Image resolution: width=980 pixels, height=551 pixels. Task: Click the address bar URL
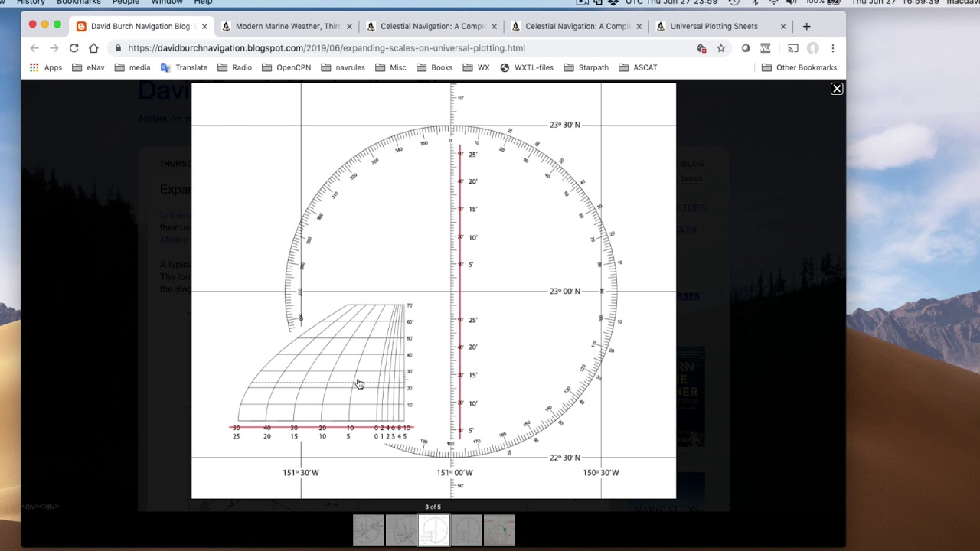tap(326, 48)
